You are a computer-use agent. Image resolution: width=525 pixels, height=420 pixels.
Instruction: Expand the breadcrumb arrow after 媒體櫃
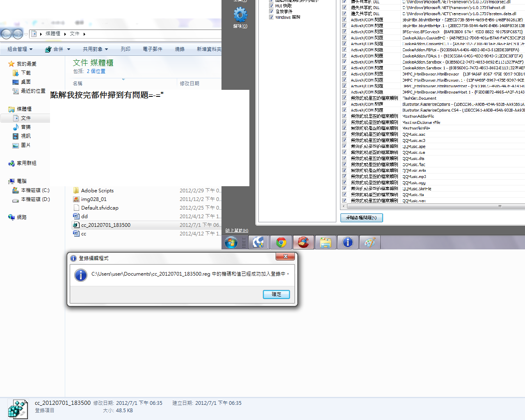(65, 34)
